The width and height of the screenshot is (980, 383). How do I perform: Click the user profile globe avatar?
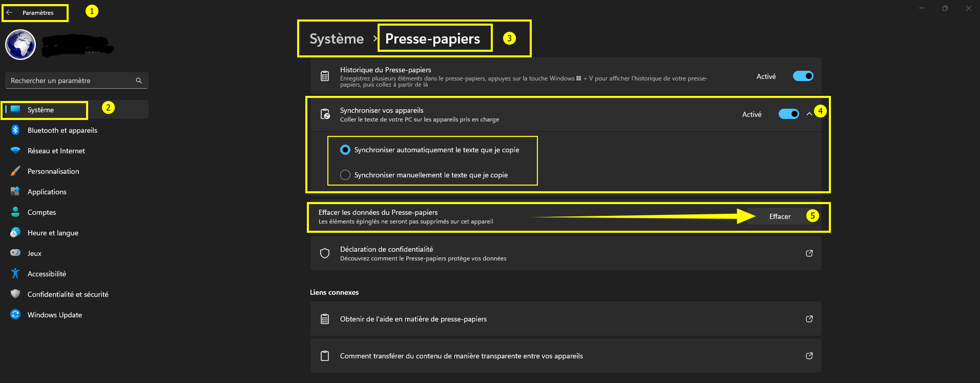click(20, 45)
